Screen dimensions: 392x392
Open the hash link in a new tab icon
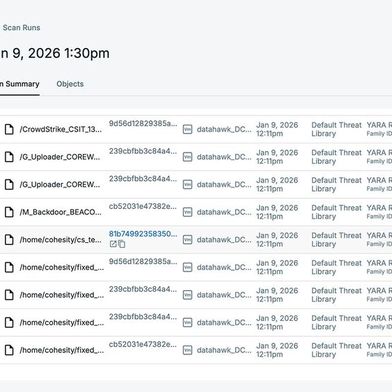click(x=113, y=244)
